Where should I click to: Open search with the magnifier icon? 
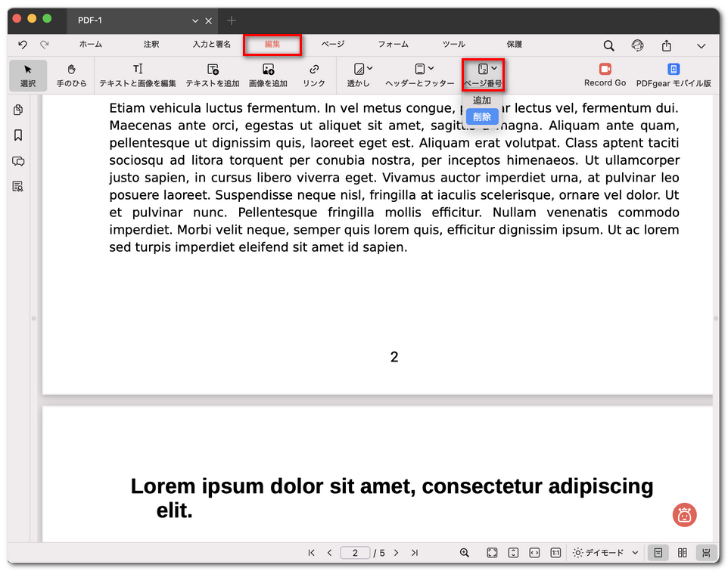(608, 45)
